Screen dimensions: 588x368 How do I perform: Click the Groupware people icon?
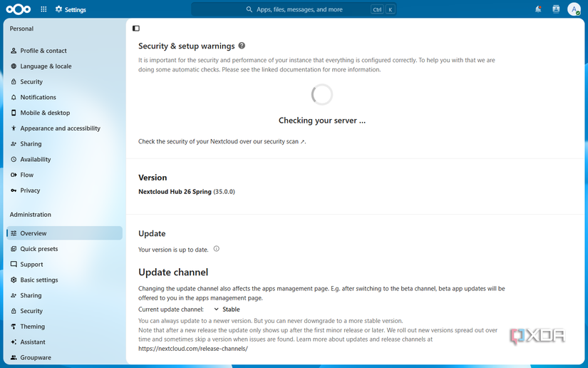pyautogui.click(x=14, y=357)
